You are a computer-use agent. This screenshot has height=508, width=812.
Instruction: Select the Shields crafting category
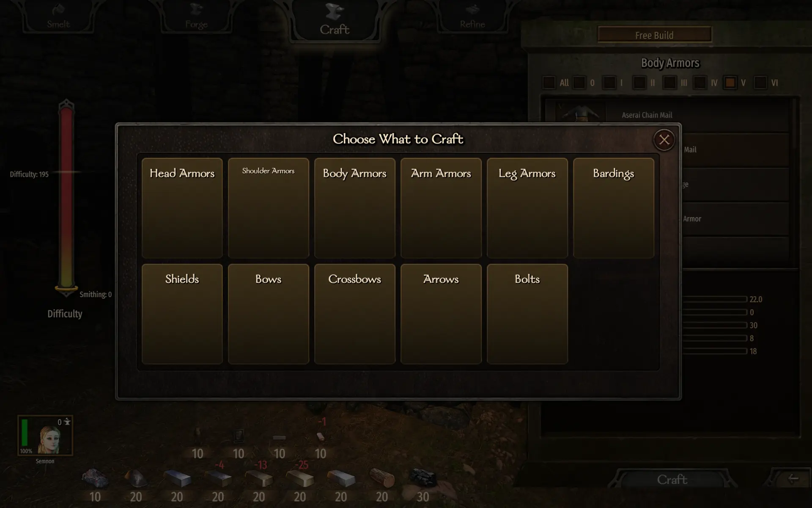point(182,314)
